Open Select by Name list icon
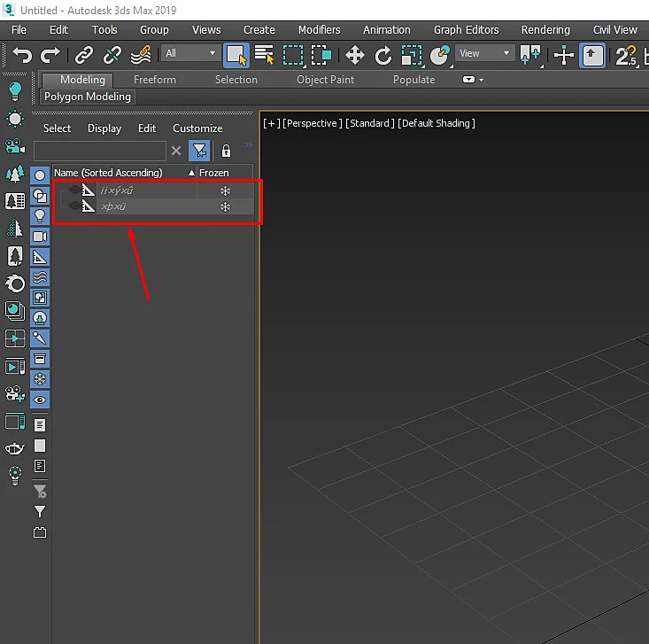 click(x=264, y=55)
